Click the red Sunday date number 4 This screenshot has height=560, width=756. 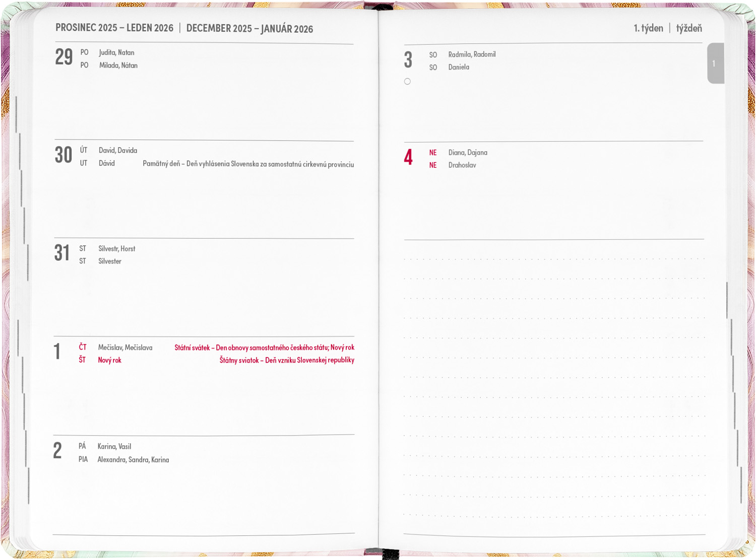408,158
